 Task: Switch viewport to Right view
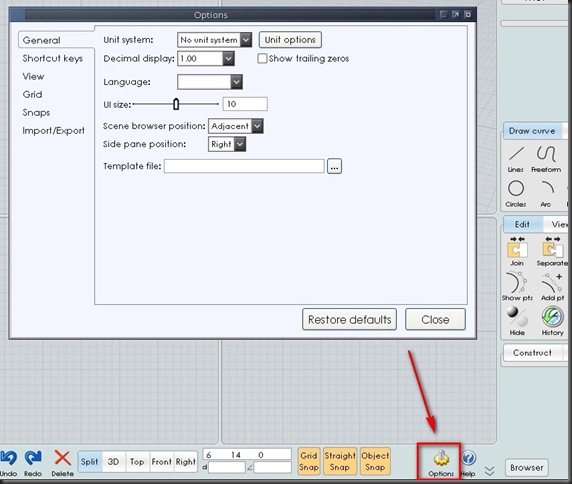click(x=186, y=462)
